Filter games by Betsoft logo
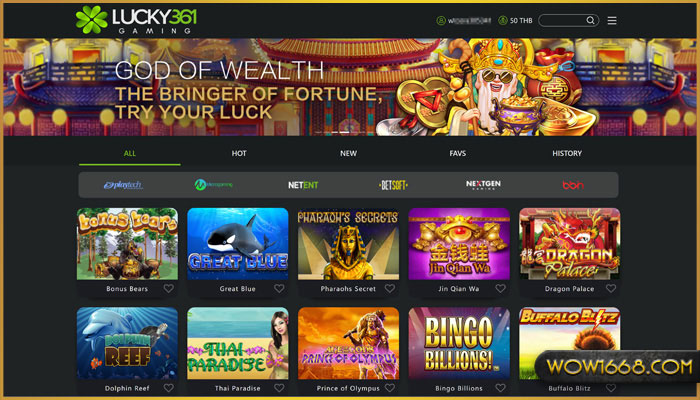 point(393,185)
